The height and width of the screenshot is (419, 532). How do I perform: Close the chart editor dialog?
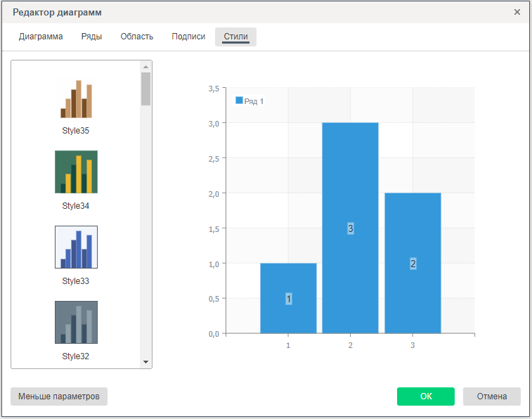(517, 12)
